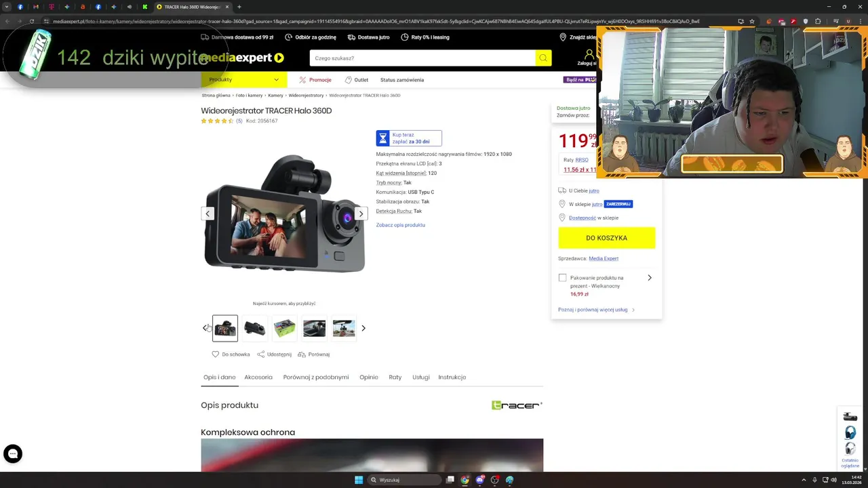Open the Media Expert seller link
The image size is (868, 488).
coord(604,258)
